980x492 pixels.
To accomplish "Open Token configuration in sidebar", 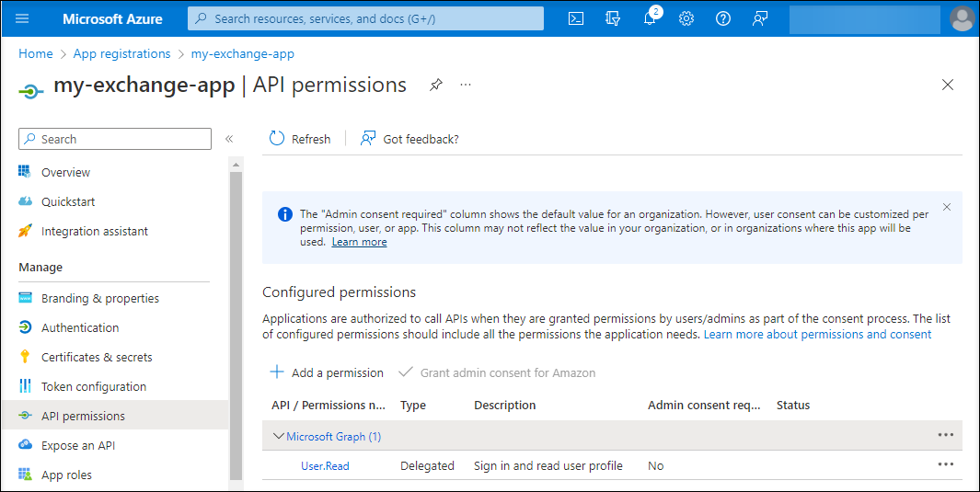I will [x=94, y=386].
